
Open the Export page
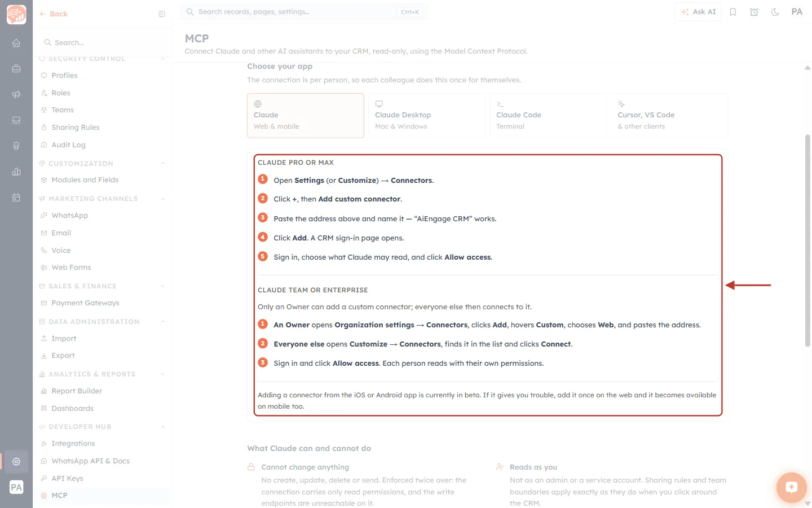[x=104, y=356]
